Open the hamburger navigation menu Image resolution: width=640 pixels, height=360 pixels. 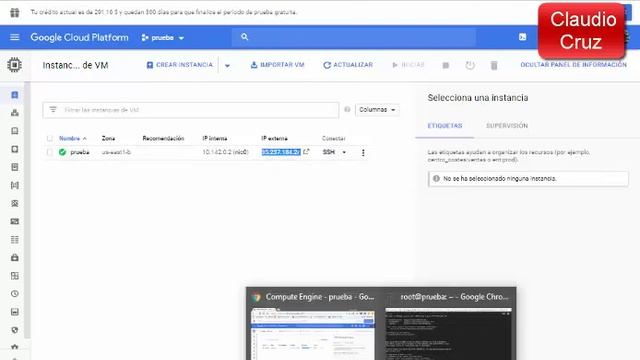pos(15,38)
